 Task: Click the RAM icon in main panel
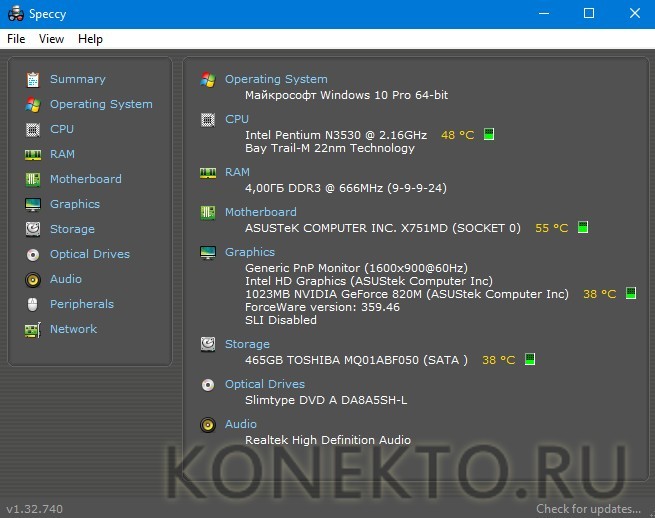coord(208,173)
